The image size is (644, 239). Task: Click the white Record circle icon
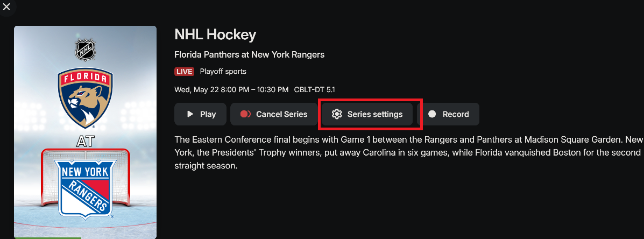pyautogui.click(x=431, y=114)
